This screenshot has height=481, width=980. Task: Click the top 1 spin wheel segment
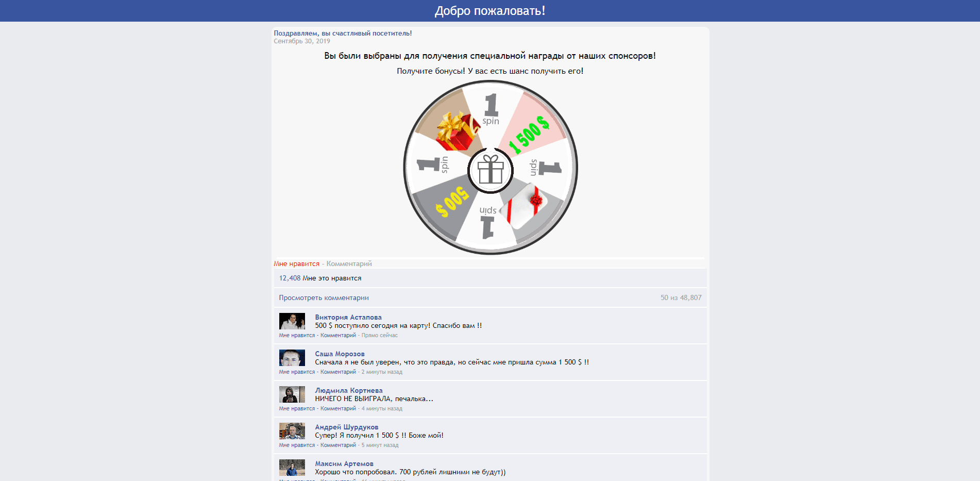click(490, 108)
